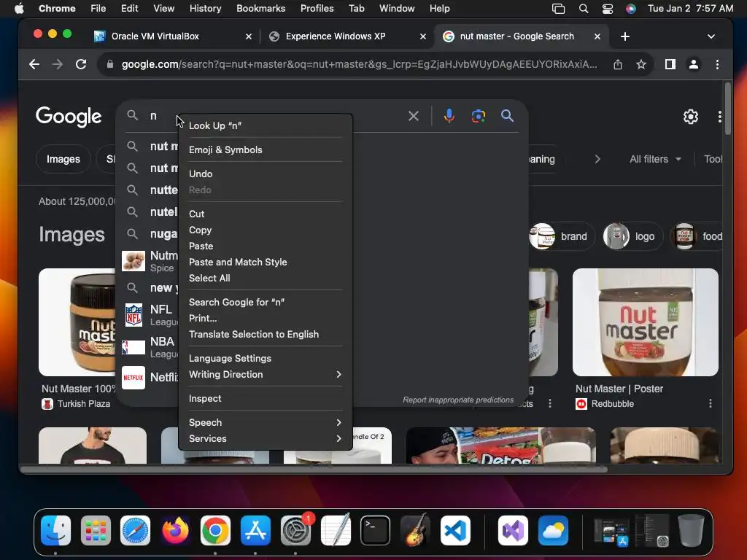Click the page's vertical scrollbar
Viewport: 747px width, 560px height.
(x=727, y=109)
